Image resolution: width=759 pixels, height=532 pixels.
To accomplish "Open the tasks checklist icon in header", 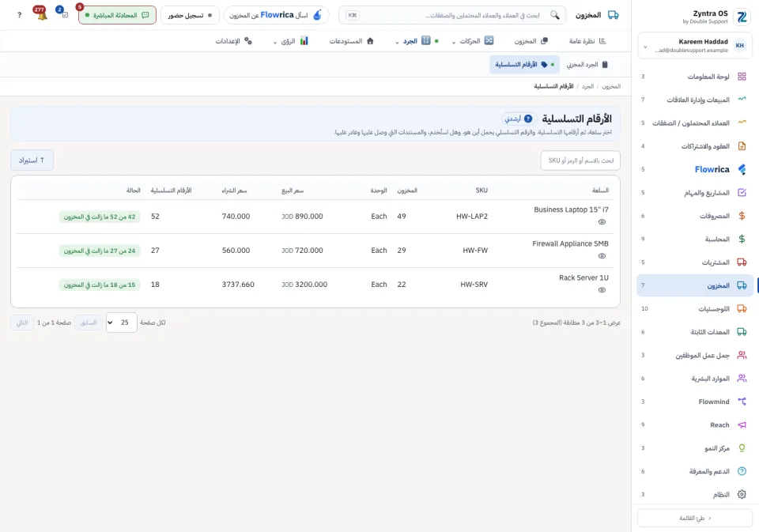I will pyautogui.click(x=63, y=14).
